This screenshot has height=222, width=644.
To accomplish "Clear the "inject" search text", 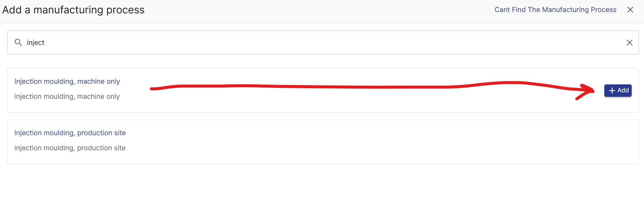I will (x=629, y=43).
